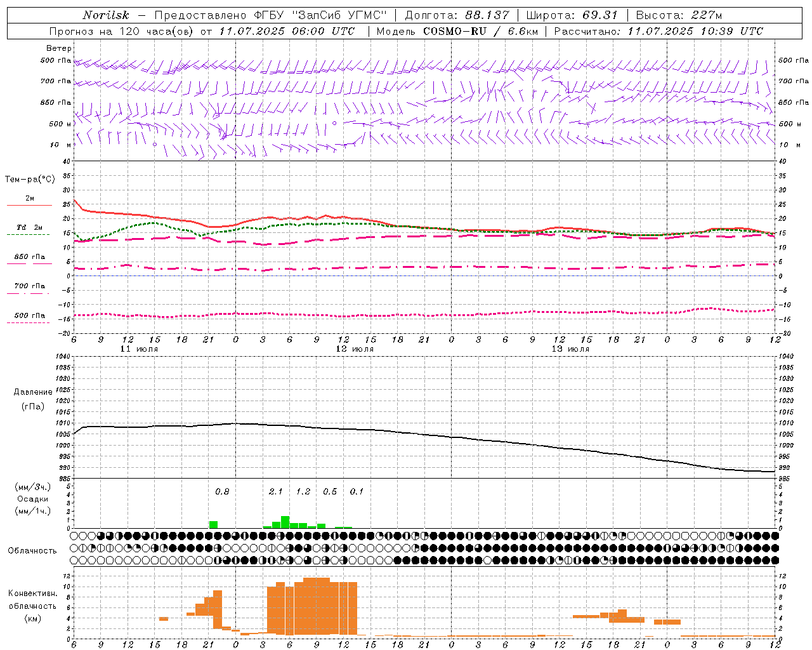
Task: Click the 11 июля date label
Action: click(139, 349)
